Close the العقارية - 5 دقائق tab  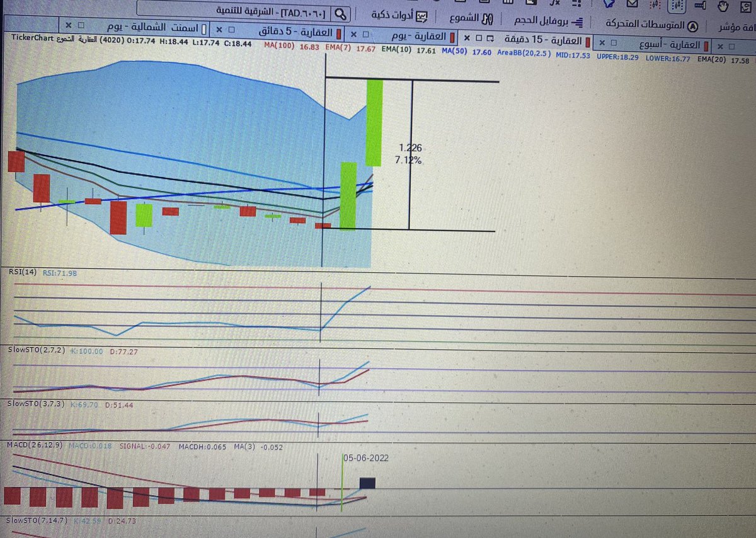pos(219,30)
